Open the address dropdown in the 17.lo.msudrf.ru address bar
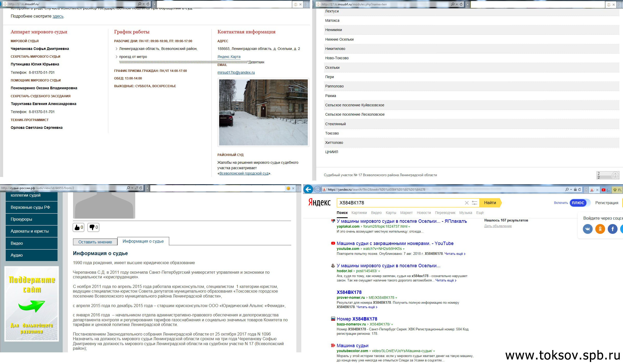This screenshot has width=623, height=364. coord(144,4)
